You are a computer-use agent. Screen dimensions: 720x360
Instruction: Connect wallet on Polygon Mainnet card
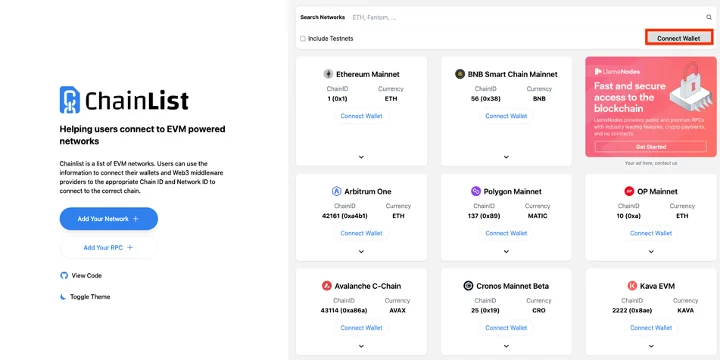coord(506,233)
